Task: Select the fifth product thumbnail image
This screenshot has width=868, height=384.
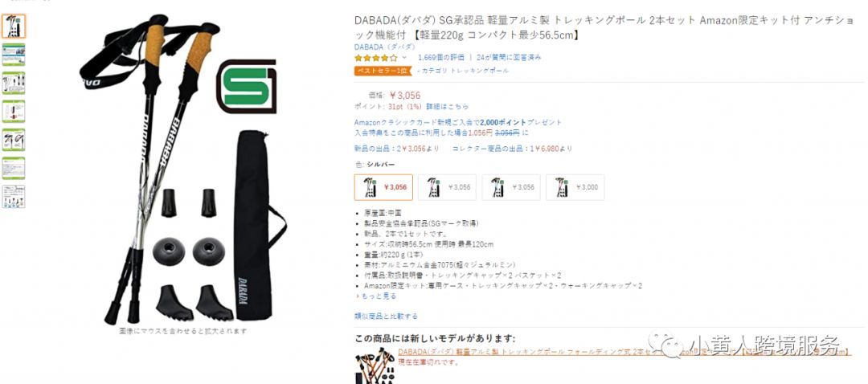Action: [14, 140]
